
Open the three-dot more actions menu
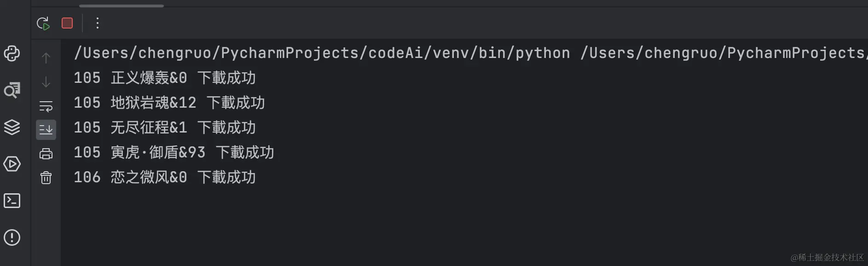97,23
